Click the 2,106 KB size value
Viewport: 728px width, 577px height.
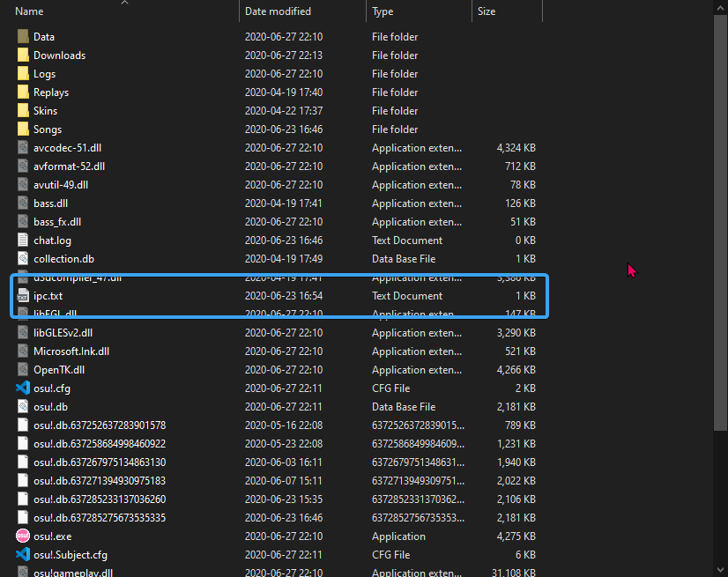516,499
